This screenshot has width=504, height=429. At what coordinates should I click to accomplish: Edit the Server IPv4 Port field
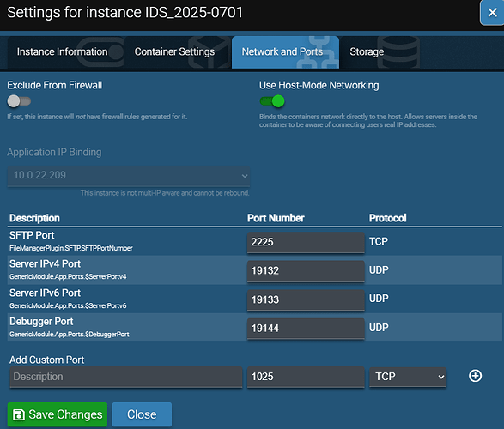click(x=306, y=270)
